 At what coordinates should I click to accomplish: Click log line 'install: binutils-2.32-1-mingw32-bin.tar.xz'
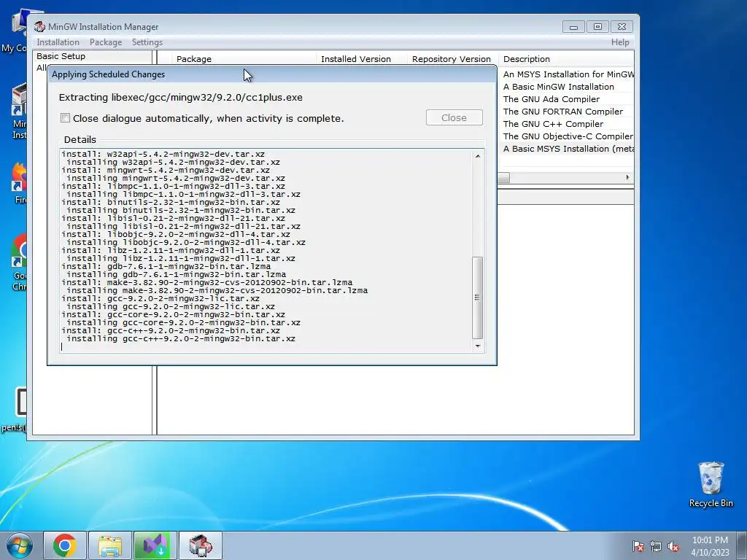pyautogui.click(x=171, y=203)
